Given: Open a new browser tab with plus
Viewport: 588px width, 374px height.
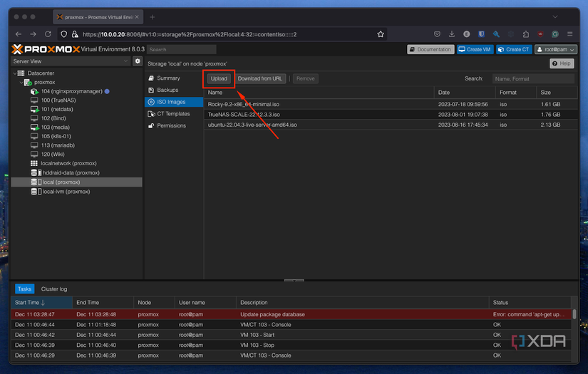Looking at the screenshot, I should [153, 17].
